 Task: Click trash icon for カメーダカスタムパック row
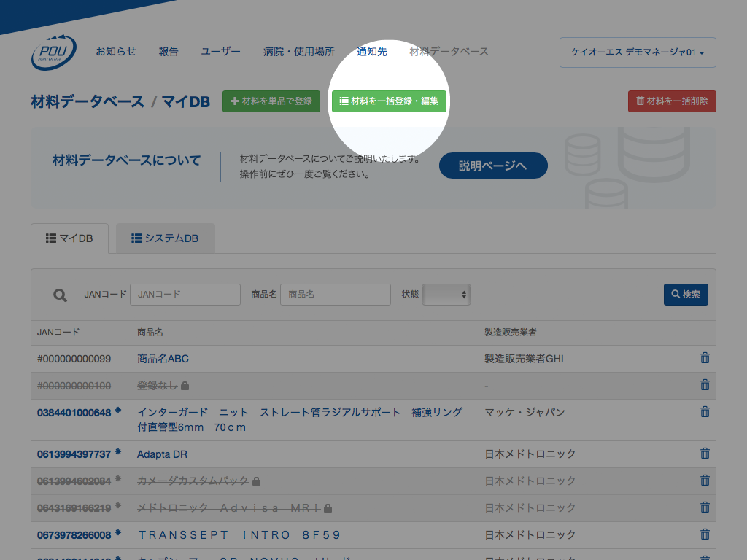(705, 481)
